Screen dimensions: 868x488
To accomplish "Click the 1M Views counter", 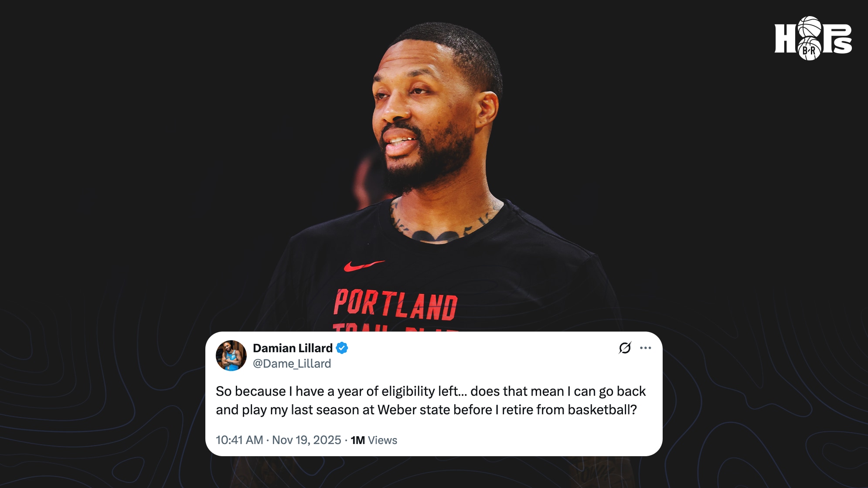I will tap(374, 440).
